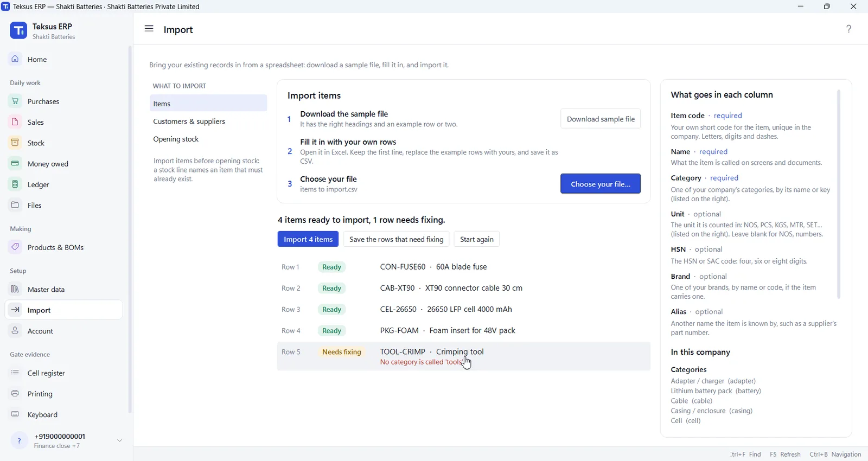Screen dimensions: 868x461
Task: Click the Purchases cart icon
Action: click(15, 101)
